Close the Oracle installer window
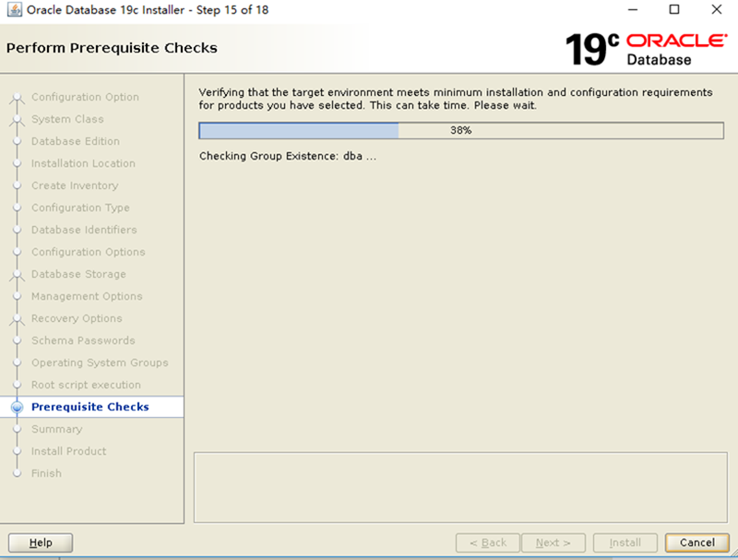The height and width of the screenshot is (560, 738). [717, 9]
